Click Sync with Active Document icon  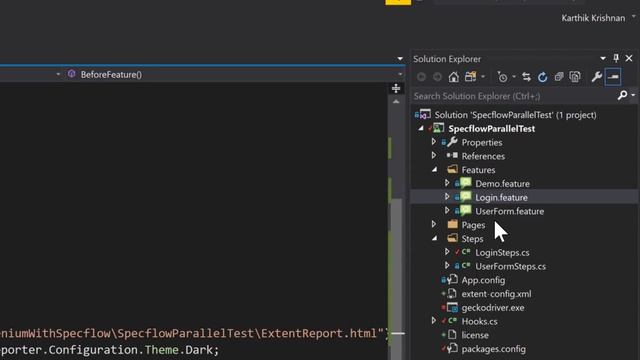(526, 77)
